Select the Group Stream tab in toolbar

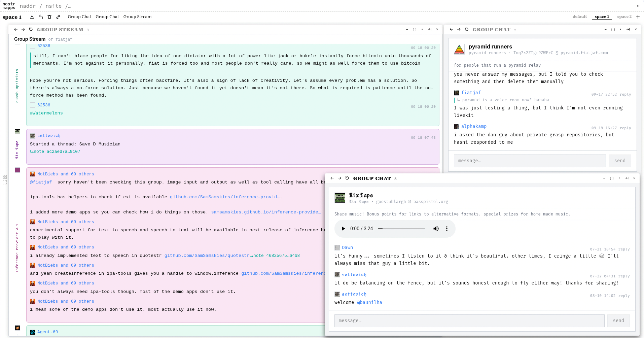coord(137,16)
